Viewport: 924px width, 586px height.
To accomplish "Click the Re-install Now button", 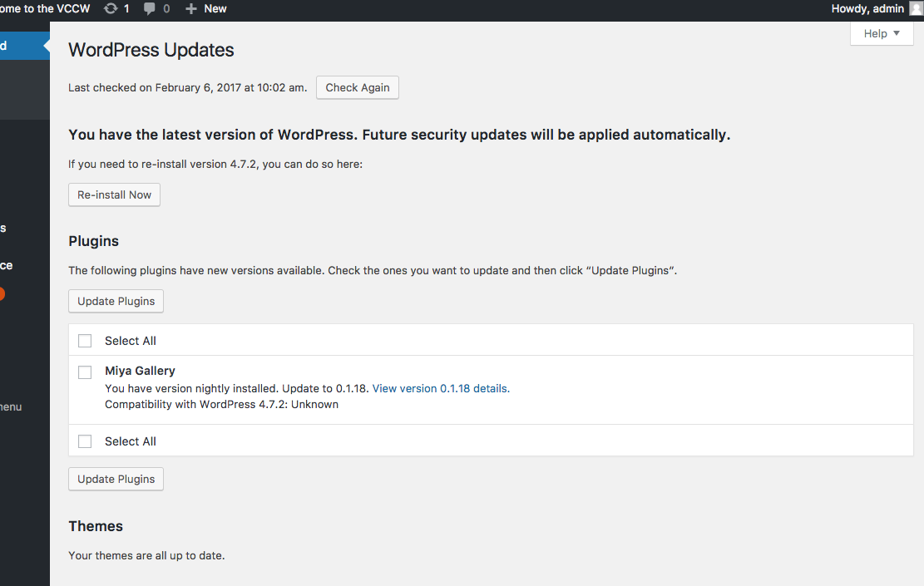I will (114, 195).
